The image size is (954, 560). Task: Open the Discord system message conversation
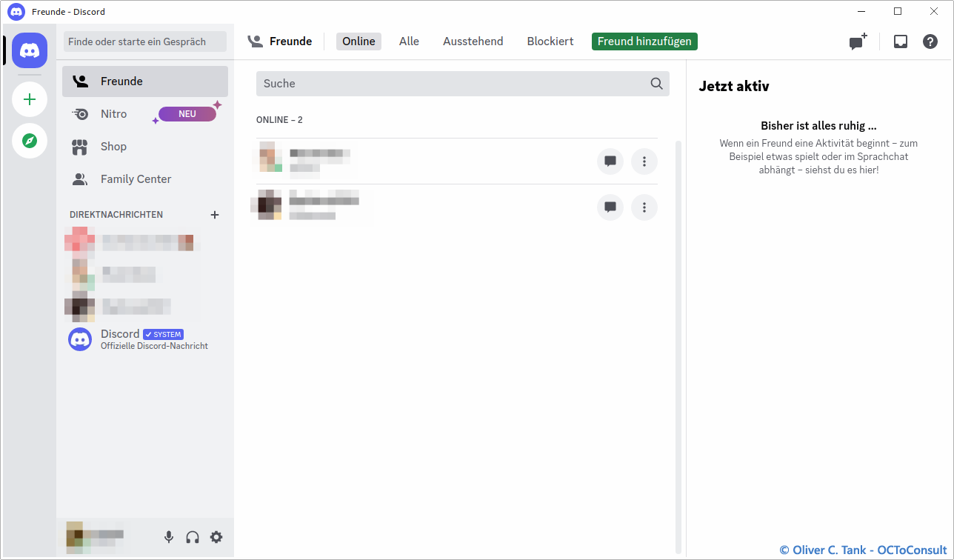click(145, 339)
